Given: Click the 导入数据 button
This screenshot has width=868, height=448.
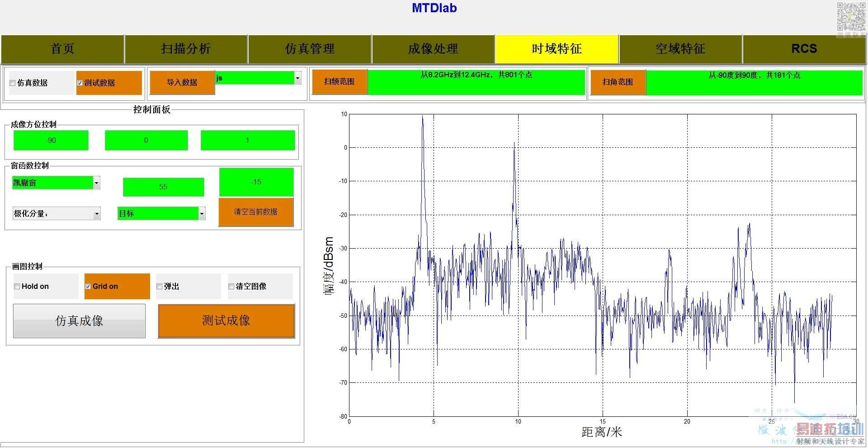Looking at the screenshot, I should [182, 82].
